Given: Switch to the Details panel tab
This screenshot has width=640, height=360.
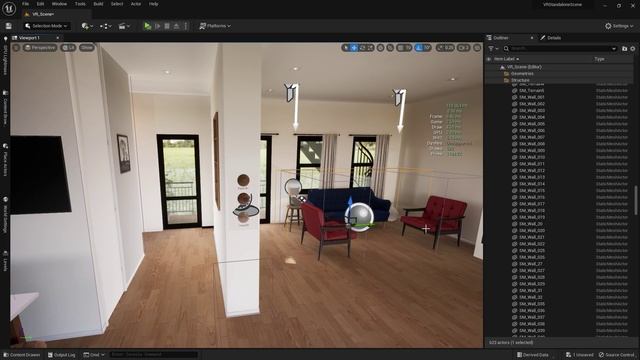Looking at the screenshot, I should point(551,38).
